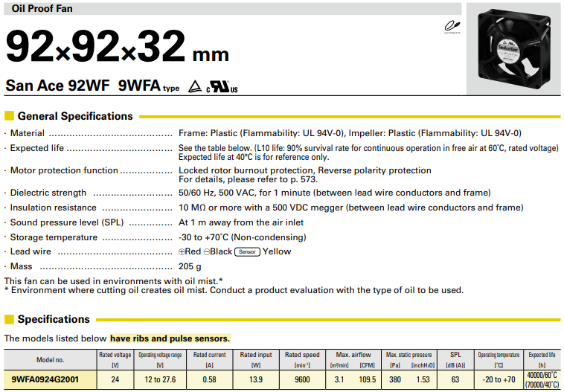Click the UL recognized certification mark
The width and height of the screenshot is (564, 392).
point(222,87)
